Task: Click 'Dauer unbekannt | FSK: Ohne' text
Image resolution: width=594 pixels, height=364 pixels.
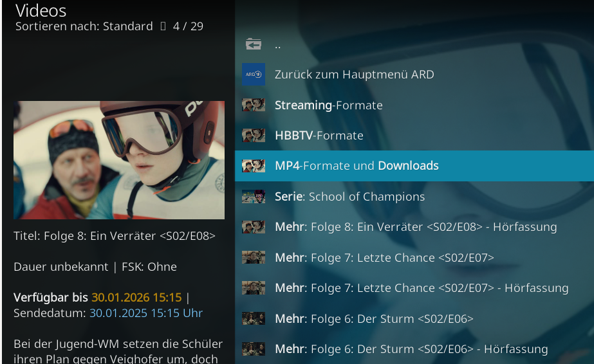Action: click(95, 267)
